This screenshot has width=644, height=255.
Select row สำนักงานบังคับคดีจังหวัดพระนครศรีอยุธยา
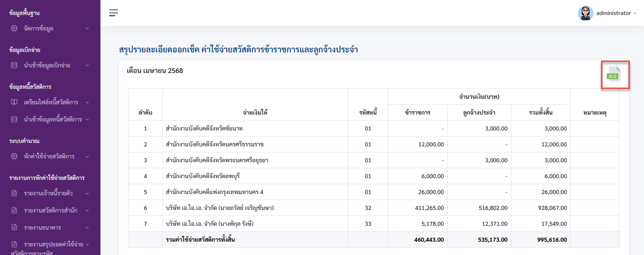point(374,160)
